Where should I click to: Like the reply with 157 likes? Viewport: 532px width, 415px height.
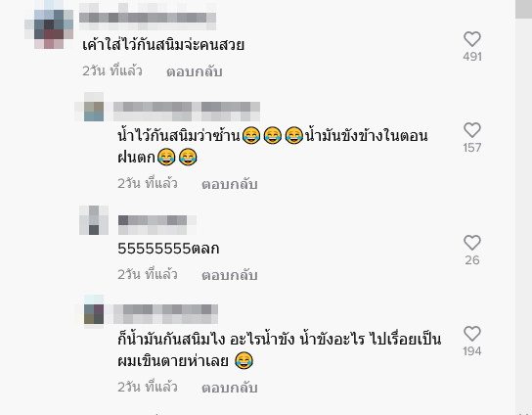pyautogui.click(x=472, y=130)
